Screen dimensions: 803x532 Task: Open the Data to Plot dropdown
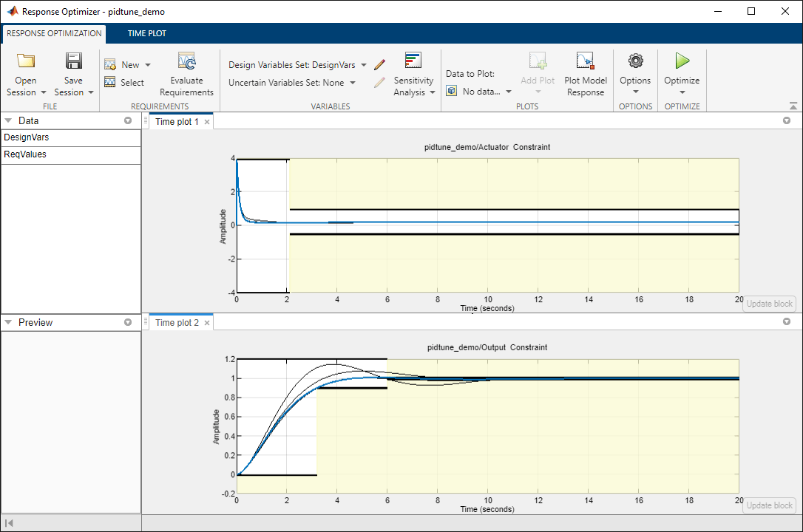click(479, 92)
